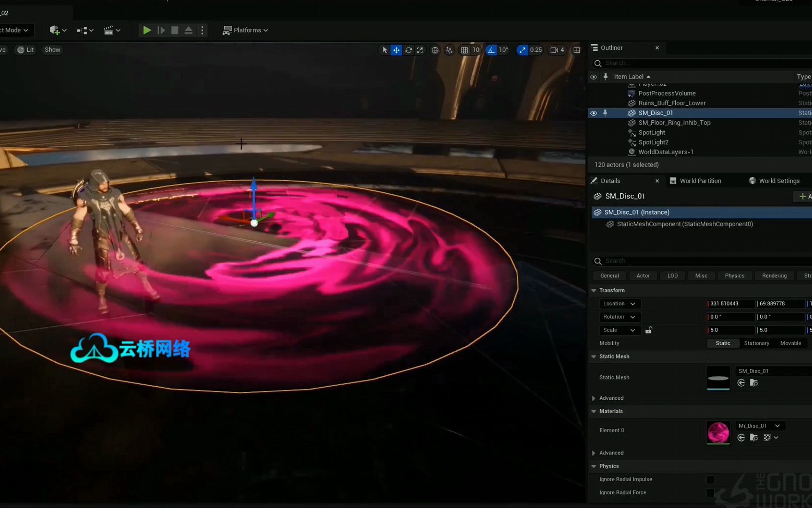Open the viewport Show menu
Viewport: 812px width, 508px height.
pos(52,50)
